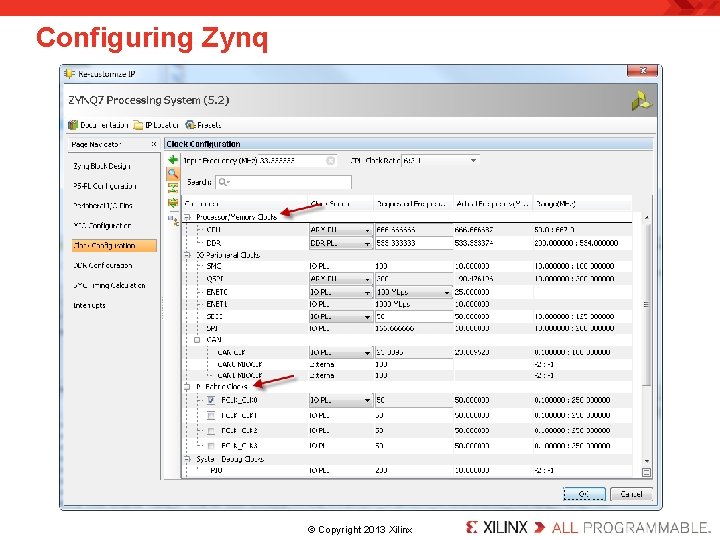The image size is (720, 540).
Task: Click the FCLK_CLK0 requested frequency field
Action: 414,400
